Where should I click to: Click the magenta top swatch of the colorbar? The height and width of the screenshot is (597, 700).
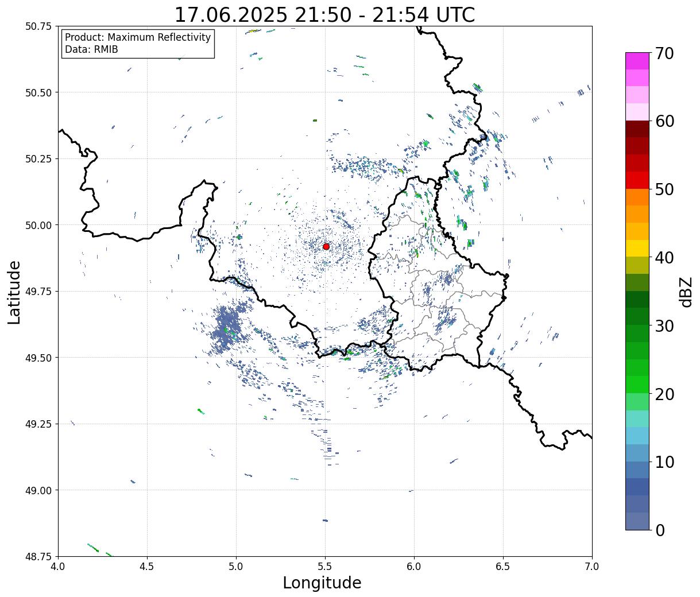(x=637, y=61)
